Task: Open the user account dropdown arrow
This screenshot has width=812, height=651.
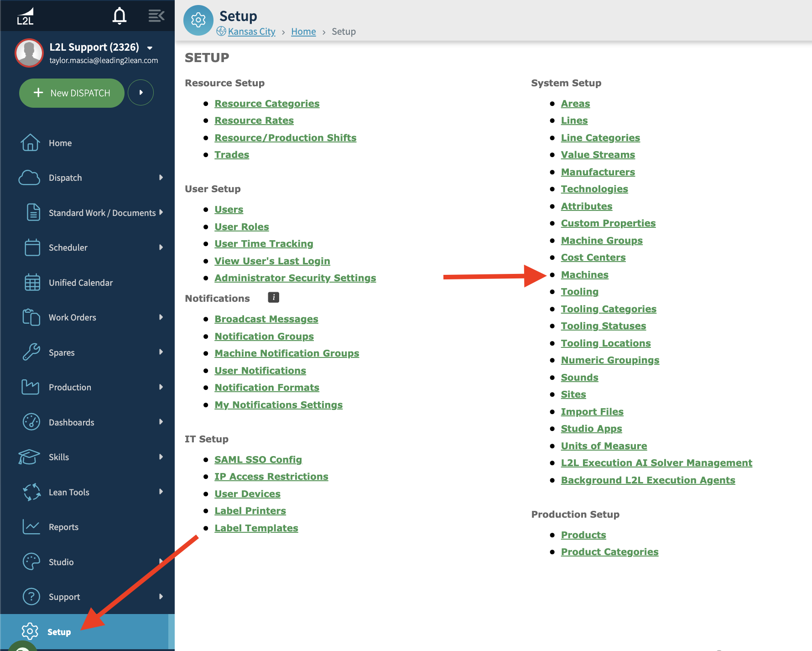Action: (x=150, y=48)
